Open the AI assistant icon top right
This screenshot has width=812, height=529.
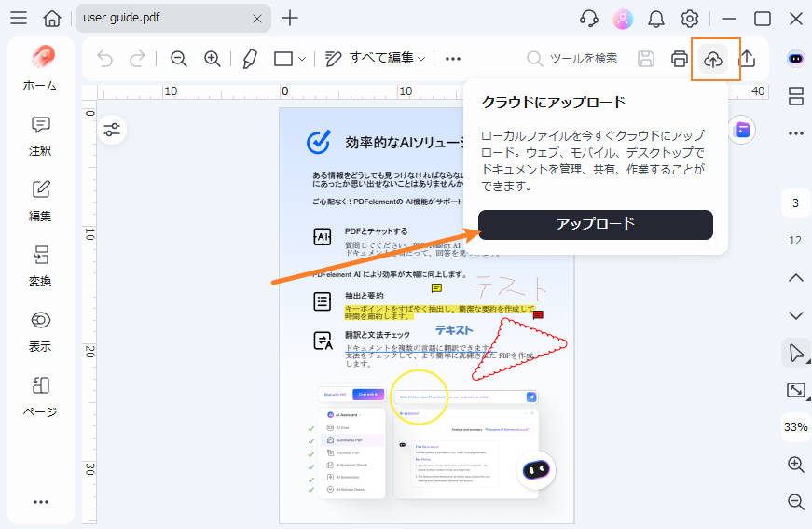pos(796,59)
